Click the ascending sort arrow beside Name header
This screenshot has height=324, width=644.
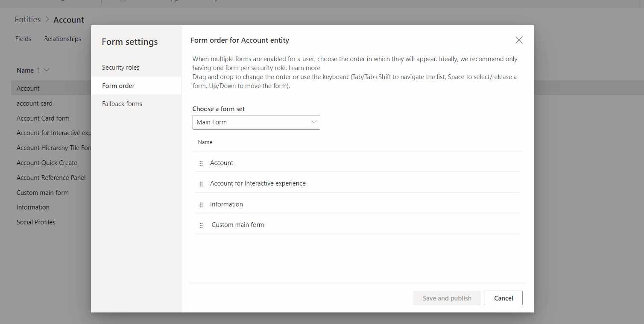(x=38, y=70)
